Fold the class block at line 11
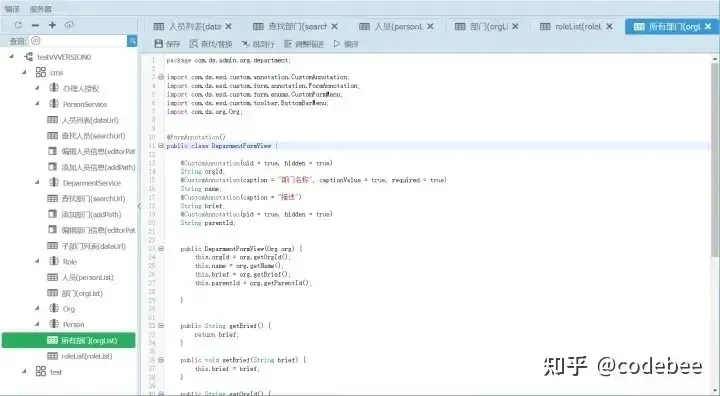 (x=161, y=146)
